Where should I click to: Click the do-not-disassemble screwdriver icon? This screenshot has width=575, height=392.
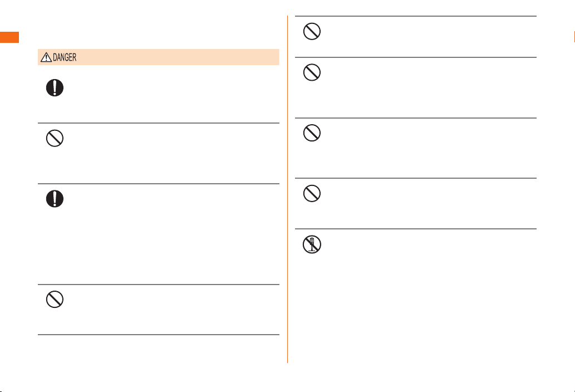(312, 244)
